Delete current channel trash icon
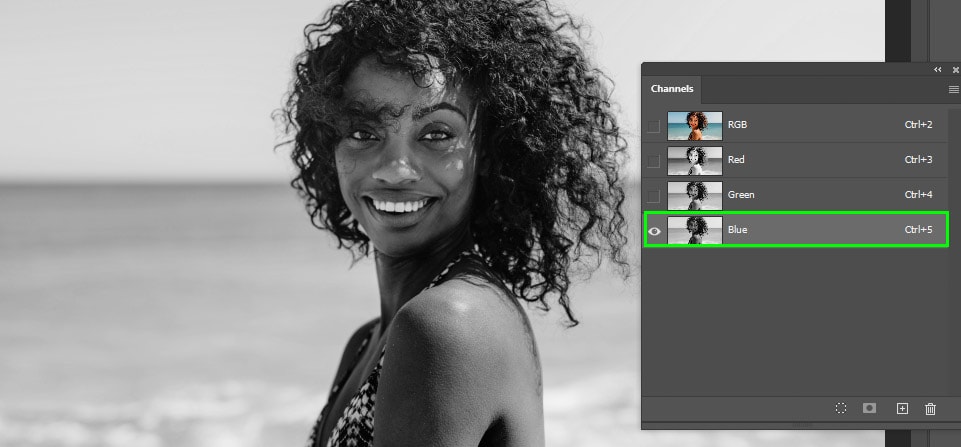The width and height of the screenshot is (961, 447). point(930,408)
